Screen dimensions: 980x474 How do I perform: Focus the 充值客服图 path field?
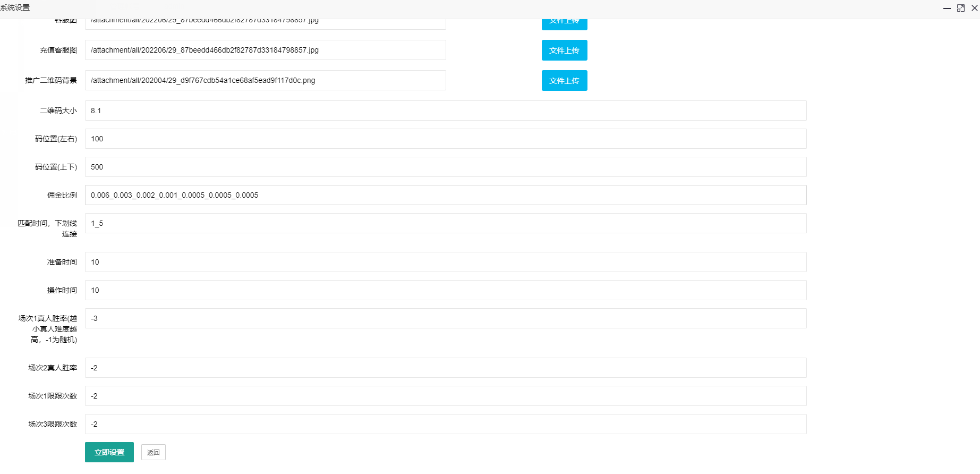(x=265, y=50)
